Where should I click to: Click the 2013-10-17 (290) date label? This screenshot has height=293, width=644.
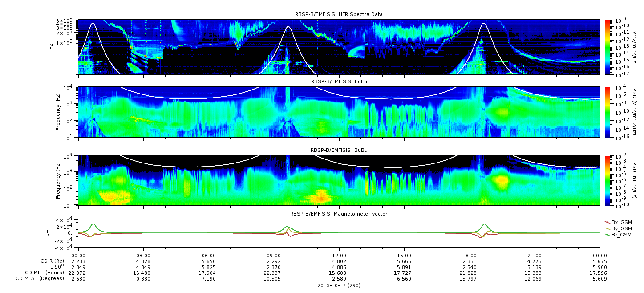coord(339,285)
